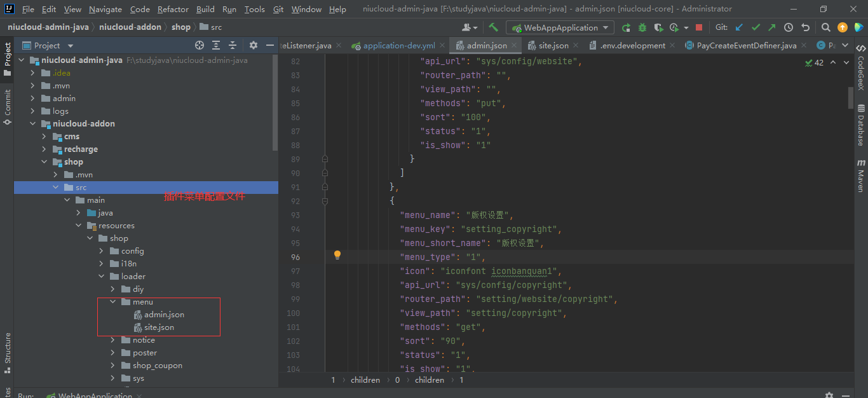Click the Build project hammer icon

(x=493, y=27)
